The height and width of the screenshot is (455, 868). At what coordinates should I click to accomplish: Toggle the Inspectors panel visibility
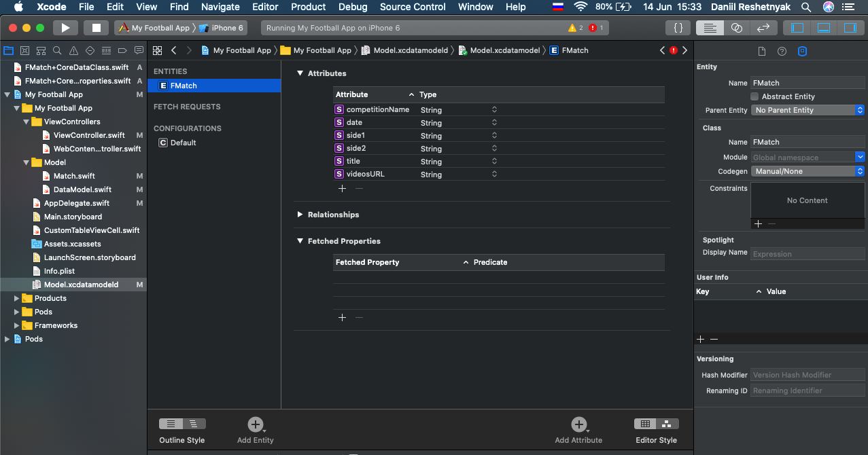[x=850, y=28]
